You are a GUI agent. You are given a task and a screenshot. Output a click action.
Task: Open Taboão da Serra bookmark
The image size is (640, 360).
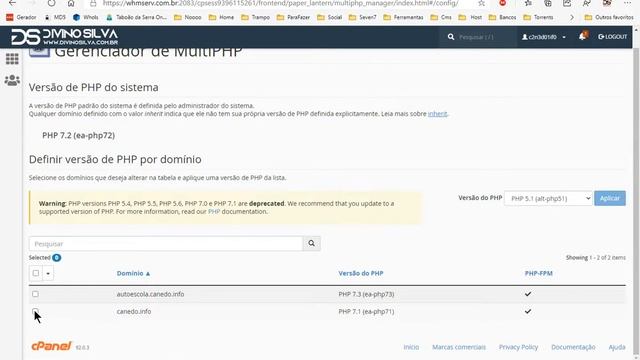pyautogui.click(x=137, y=17)
